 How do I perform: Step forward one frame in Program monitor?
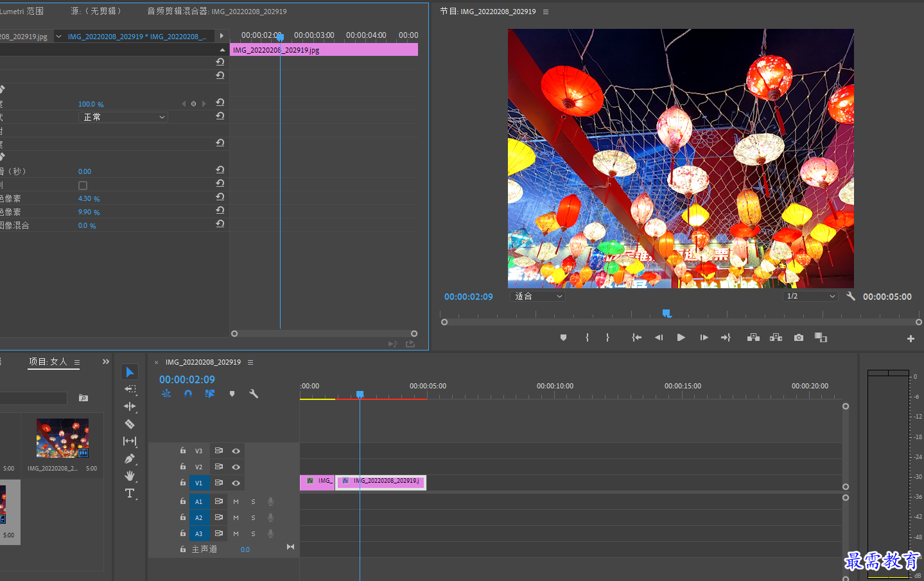click(704, 338)
